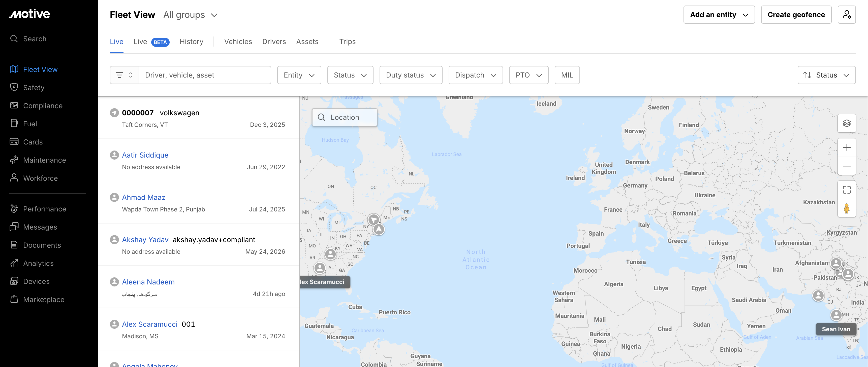This screenshot has height=367, width=868.
Task: Open the Add an entity dropdown
Action: pos(719,14)
